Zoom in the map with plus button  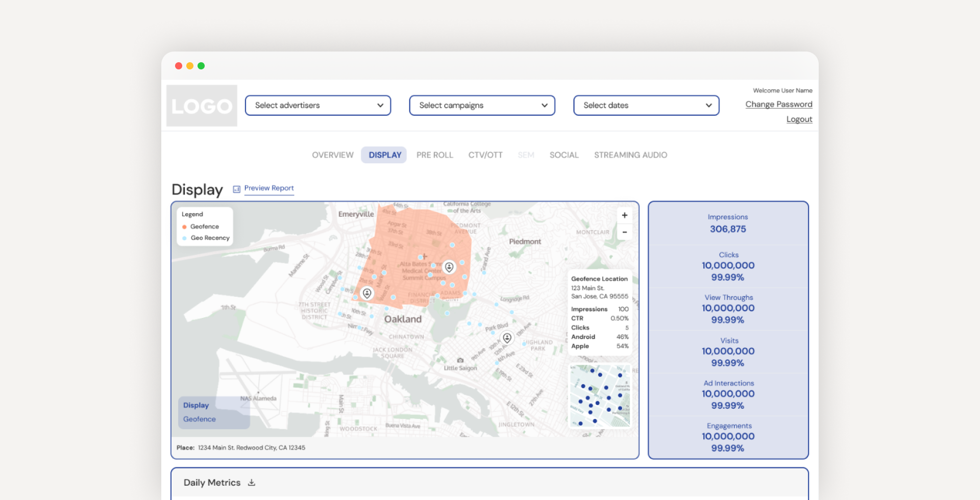[624, 215]
